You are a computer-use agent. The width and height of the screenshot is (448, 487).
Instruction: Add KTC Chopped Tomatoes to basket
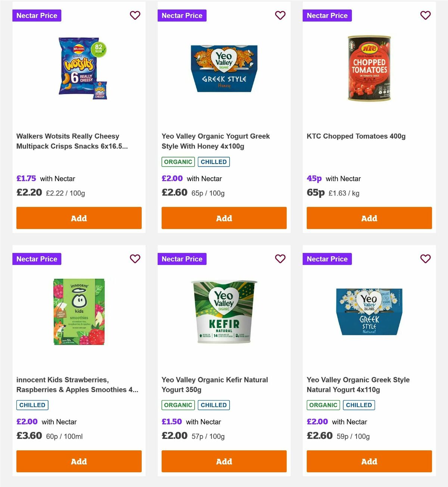[369, 218]
